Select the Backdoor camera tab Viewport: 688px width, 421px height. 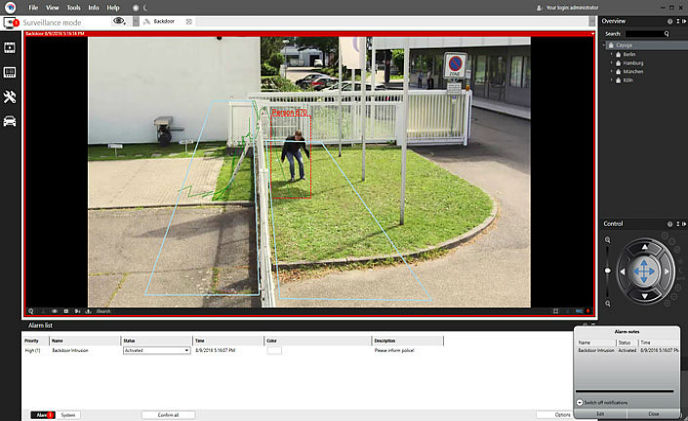click(163, 21)
